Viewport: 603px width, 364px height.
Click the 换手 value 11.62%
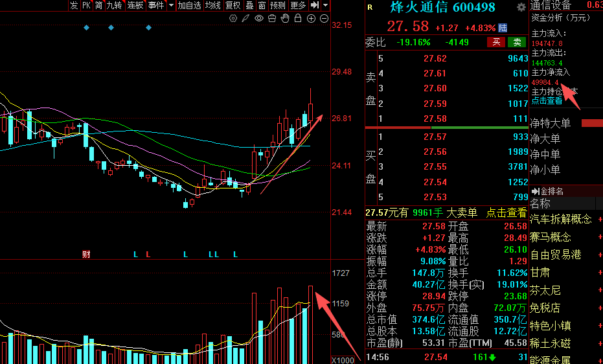[512, 273]
